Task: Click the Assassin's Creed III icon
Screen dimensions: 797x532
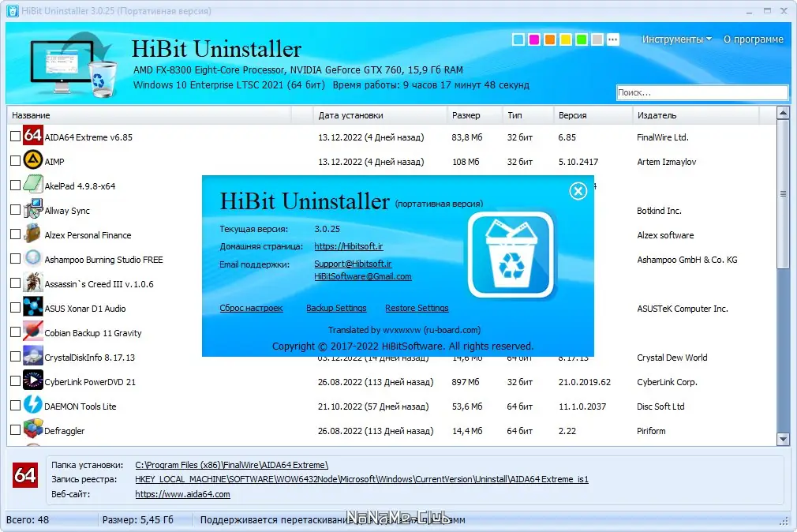Action: pos(33,283)
